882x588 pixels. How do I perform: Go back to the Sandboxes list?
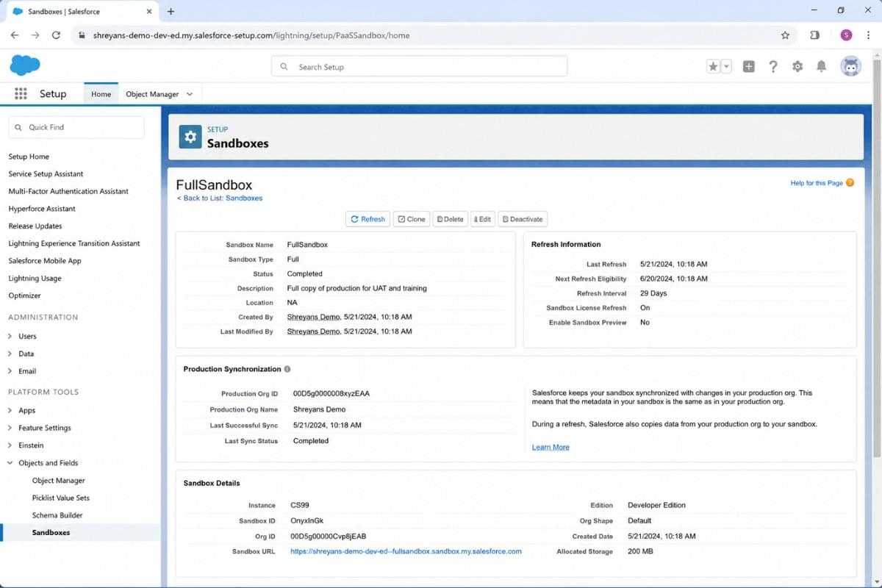[219, 198]
